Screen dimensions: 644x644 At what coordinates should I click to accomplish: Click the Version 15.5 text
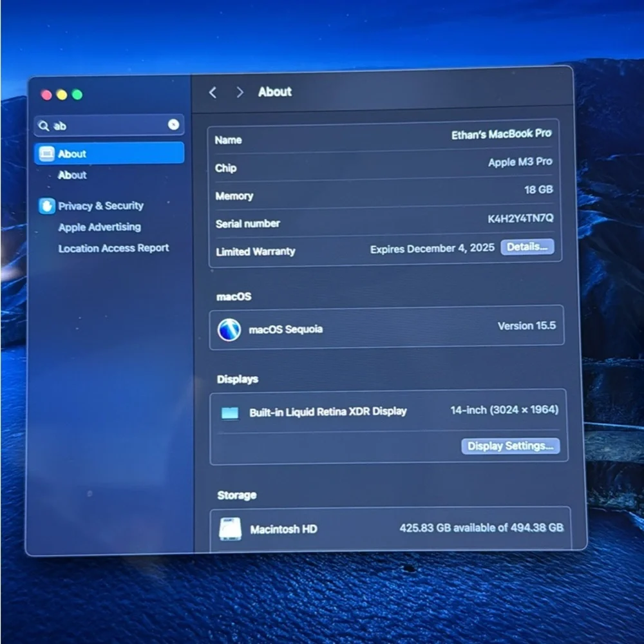(x=527, y=326)
